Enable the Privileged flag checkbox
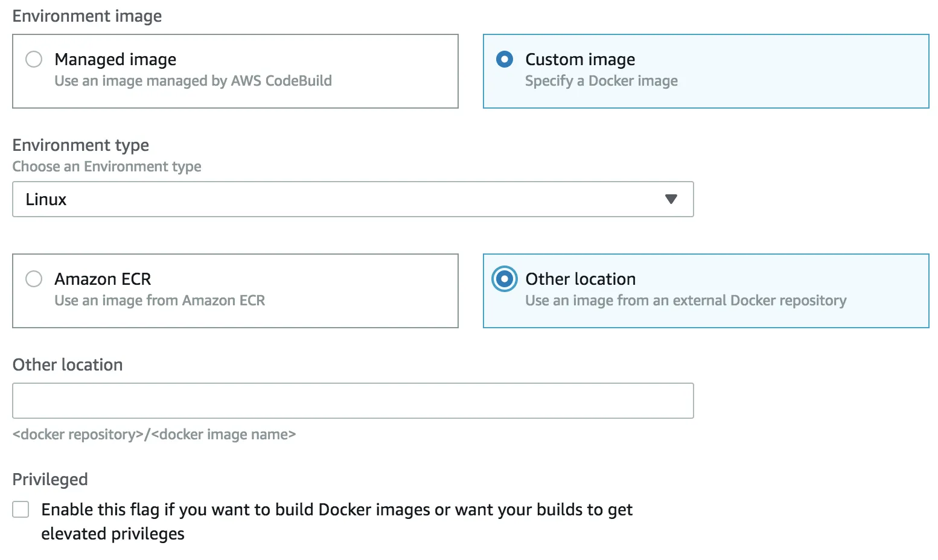Viewport: 938px width, 560px height. pyautogui.click(x=21, y=510)
